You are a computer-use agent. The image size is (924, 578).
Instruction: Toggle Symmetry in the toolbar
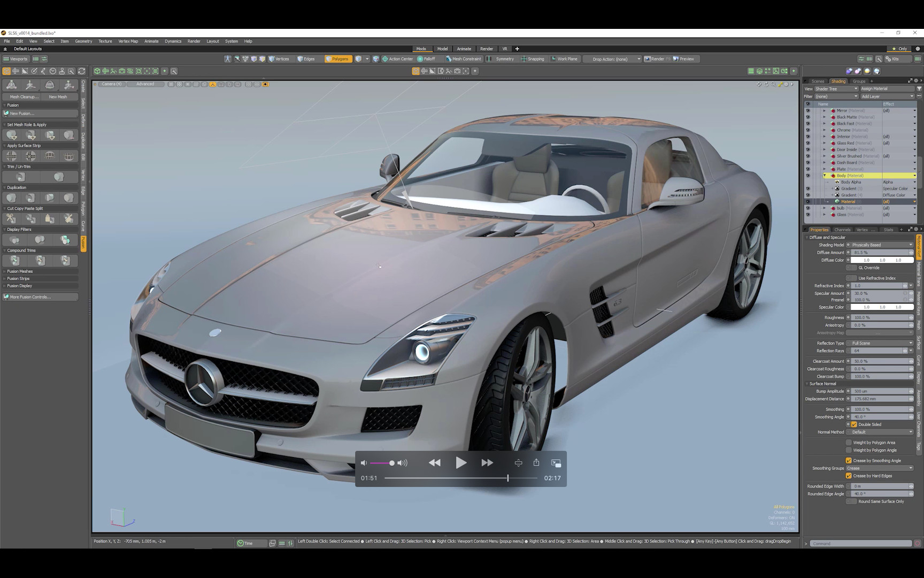pyautogui.click(x=501, y=59)
